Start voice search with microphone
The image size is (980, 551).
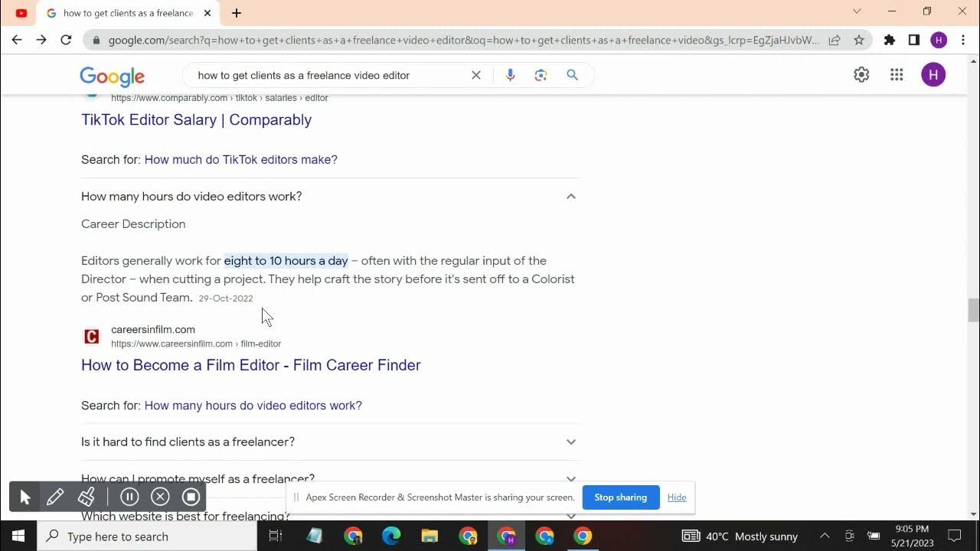click(511, 75)
